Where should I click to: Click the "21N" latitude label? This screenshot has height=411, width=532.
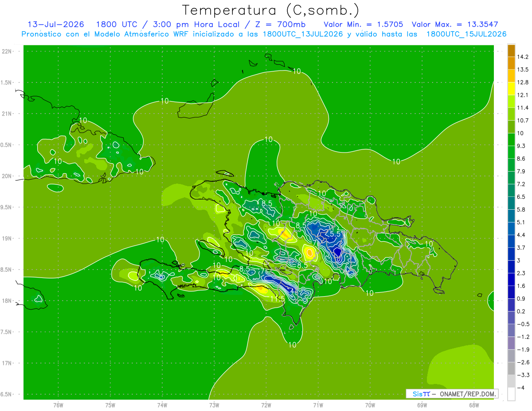pyautogui.click(x=7, y=114)
